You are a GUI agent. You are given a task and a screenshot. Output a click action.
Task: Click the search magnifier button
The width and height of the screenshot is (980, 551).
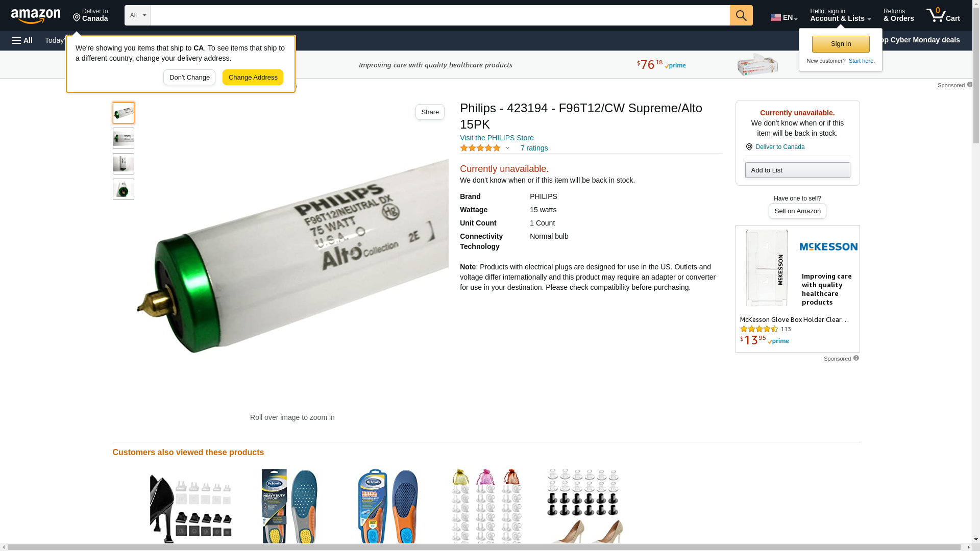pos(741,15)
